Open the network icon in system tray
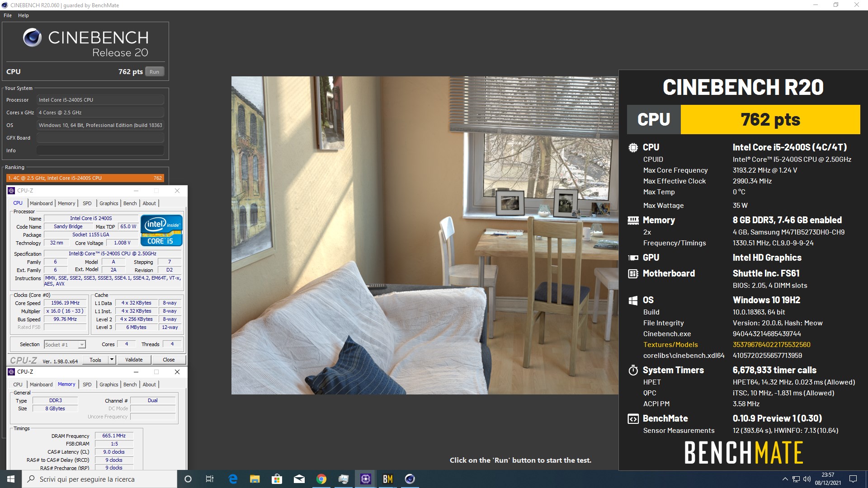The image size is (868, 488). coord(796,479)
